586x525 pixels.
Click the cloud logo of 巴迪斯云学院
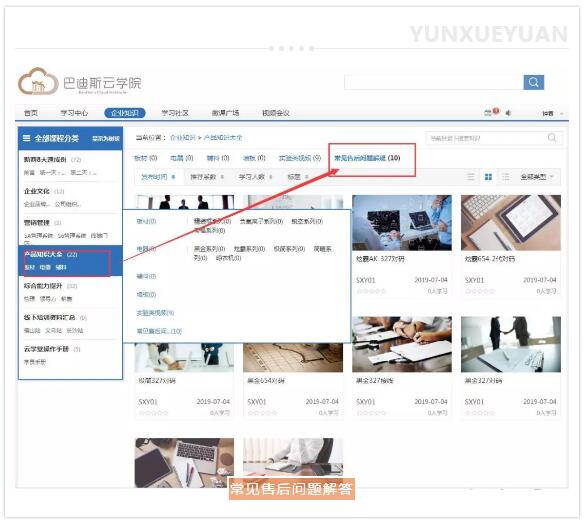click(38, 81)
